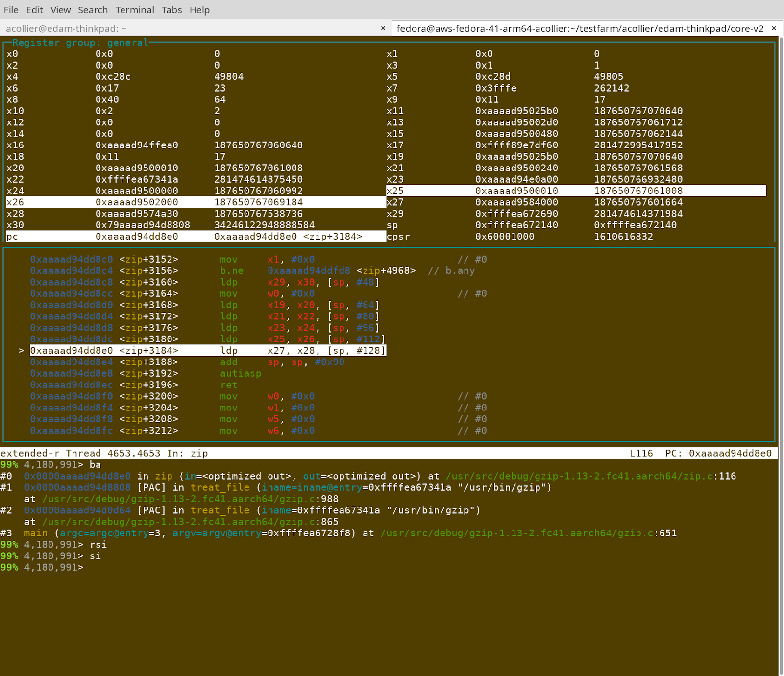The height and width of the screenshot is (676, 784).
Task: Open the Help menu
Action: [199, 10]
